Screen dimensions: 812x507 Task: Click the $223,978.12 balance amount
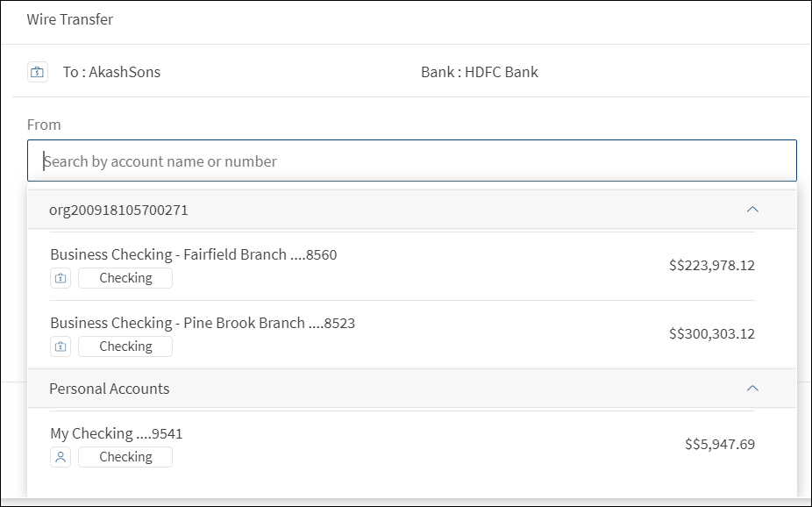[x=711, y=266]
